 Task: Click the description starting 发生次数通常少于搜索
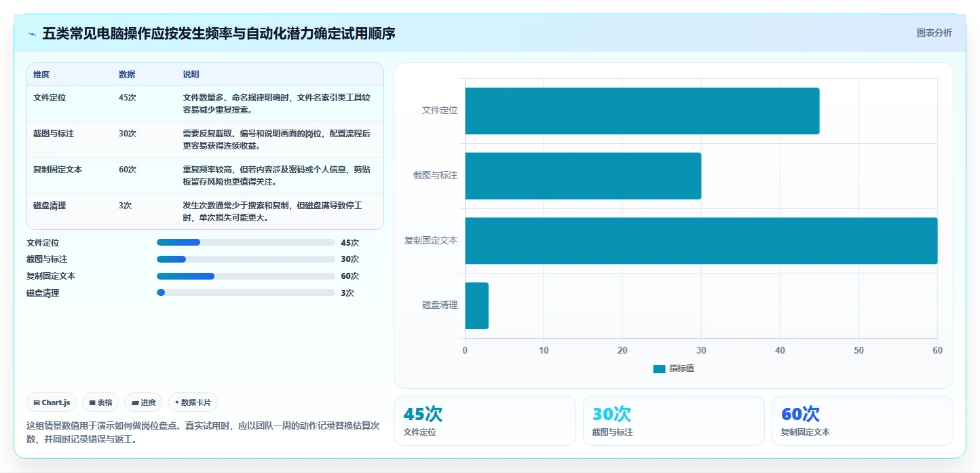pyautogui.click(x=273, y=211)
